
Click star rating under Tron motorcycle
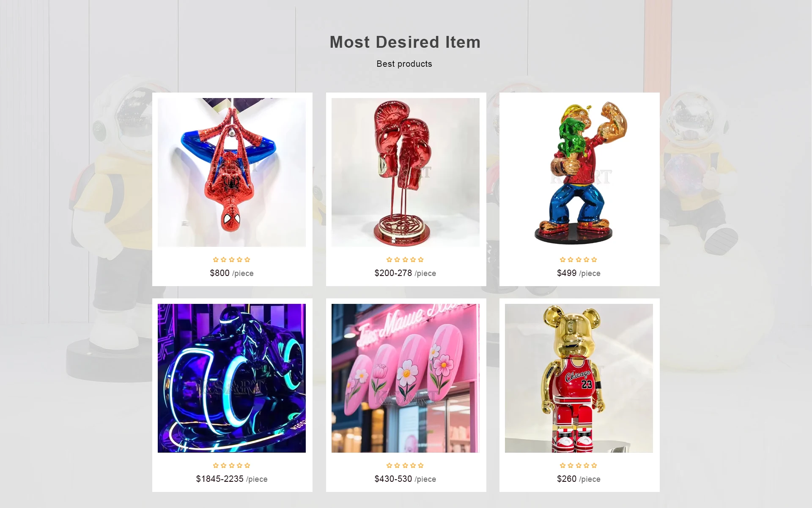pos(232,465)
